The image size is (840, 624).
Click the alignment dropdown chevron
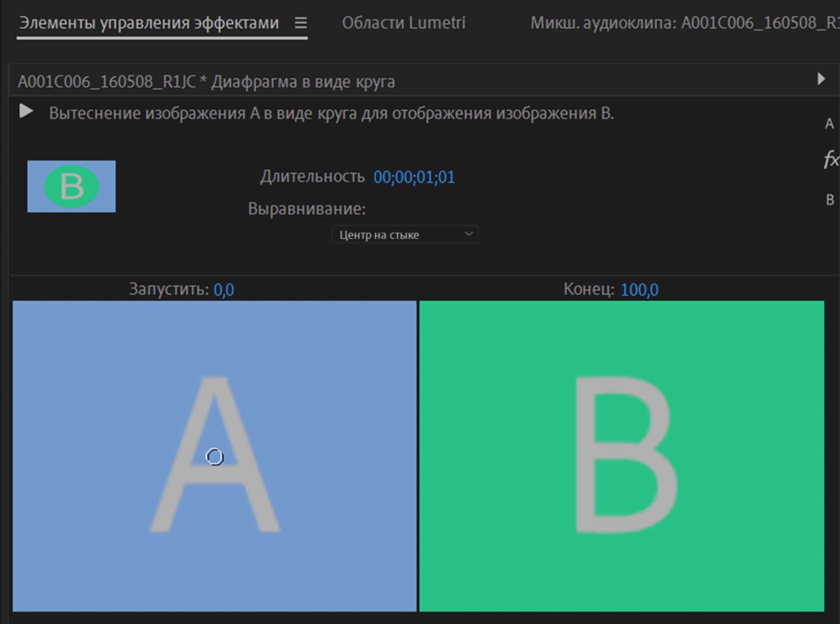[x=469, y=234]
